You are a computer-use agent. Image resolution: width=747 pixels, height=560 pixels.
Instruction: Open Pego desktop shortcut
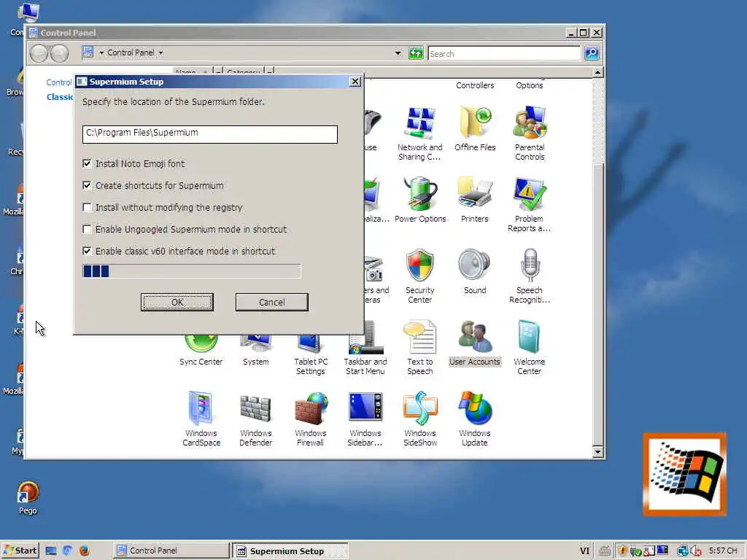pyautogui.click(x=28, y=493)
